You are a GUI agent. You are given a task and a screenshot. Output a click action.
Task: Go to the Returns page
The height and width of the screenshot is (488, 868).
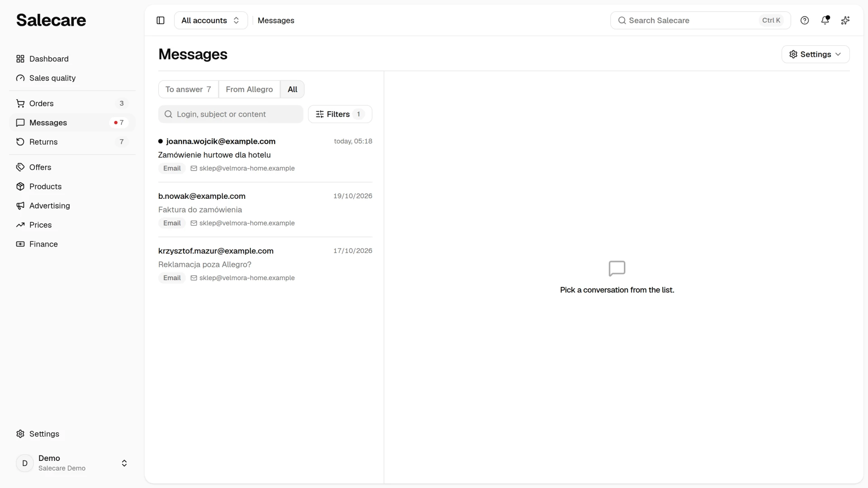click(72, 142)
